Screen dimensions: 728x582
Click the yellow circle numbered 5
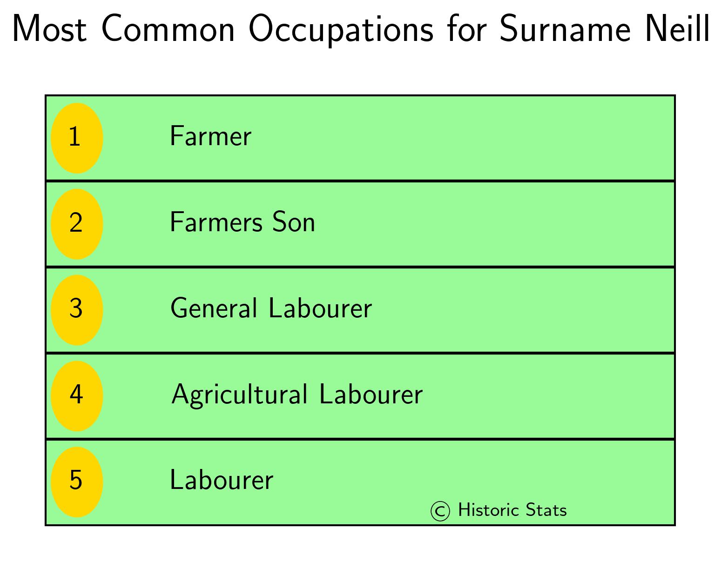[77, 482]
